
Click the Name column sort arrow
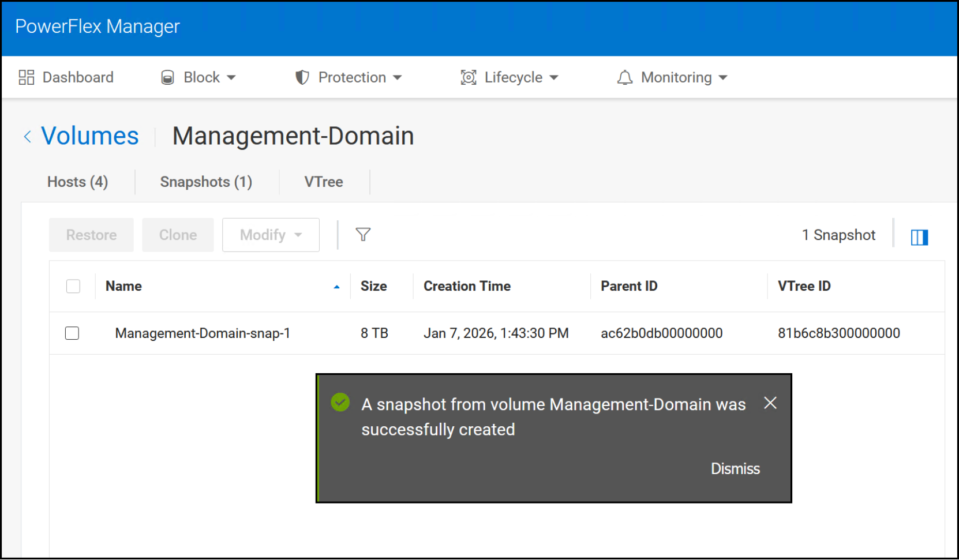(336, 287)
